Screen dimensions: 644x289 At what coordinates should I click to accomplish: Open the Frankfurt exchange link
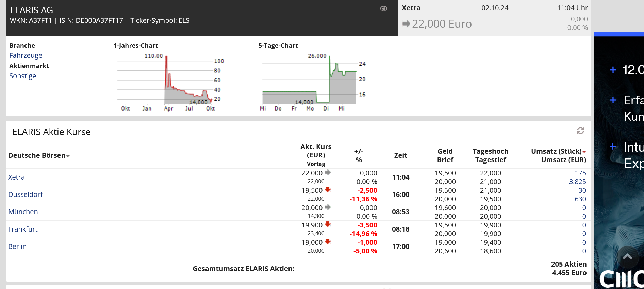point(23,229)
